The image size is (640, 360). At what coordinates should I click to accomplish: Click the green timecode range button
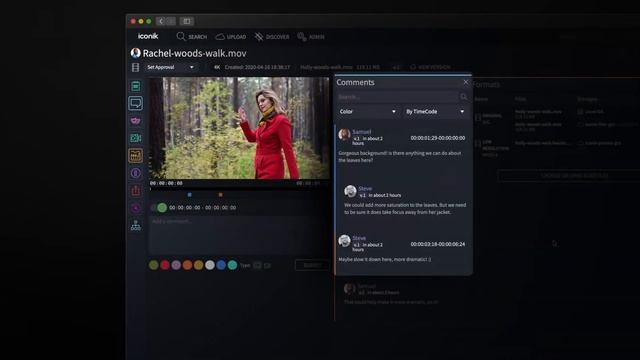coord(162,208)
